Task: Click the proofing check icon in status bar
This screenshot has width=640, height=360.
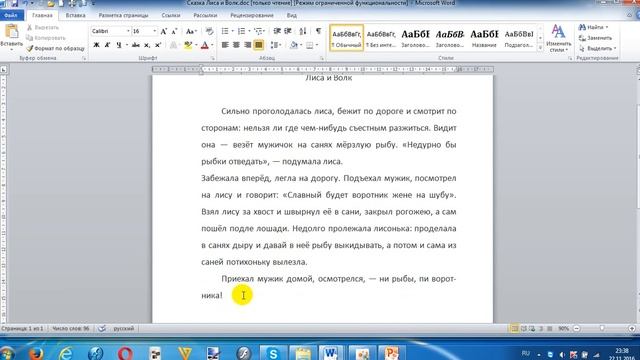Action: [102, 329]
